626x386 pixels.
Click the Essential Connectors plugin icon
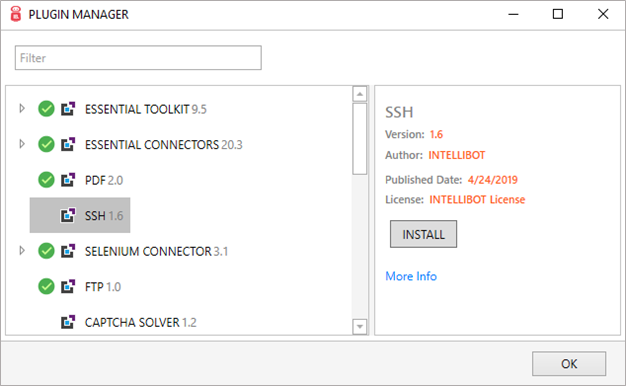click(x=68, y=144)
